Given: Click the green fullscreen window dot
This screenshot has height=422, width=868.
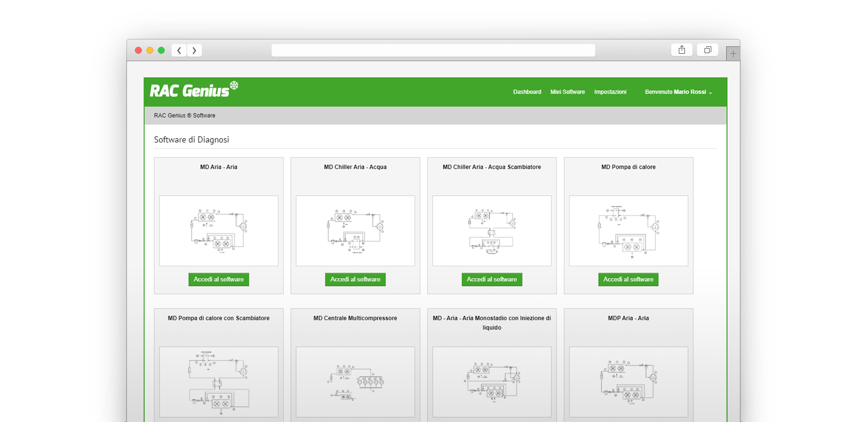Looking at the screenshot, I should coord(161,50).
